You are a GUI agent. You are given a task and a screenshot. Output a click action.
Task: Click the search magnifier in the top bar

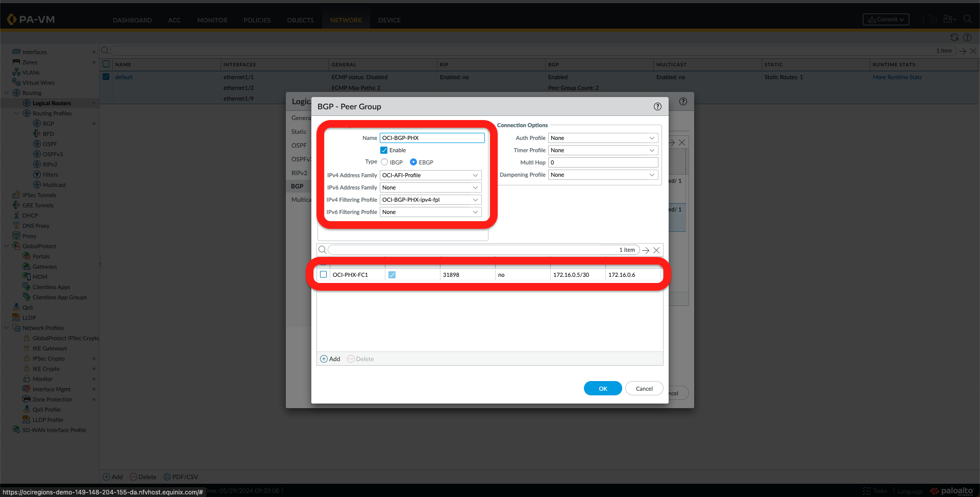click(x=967, y=19)
